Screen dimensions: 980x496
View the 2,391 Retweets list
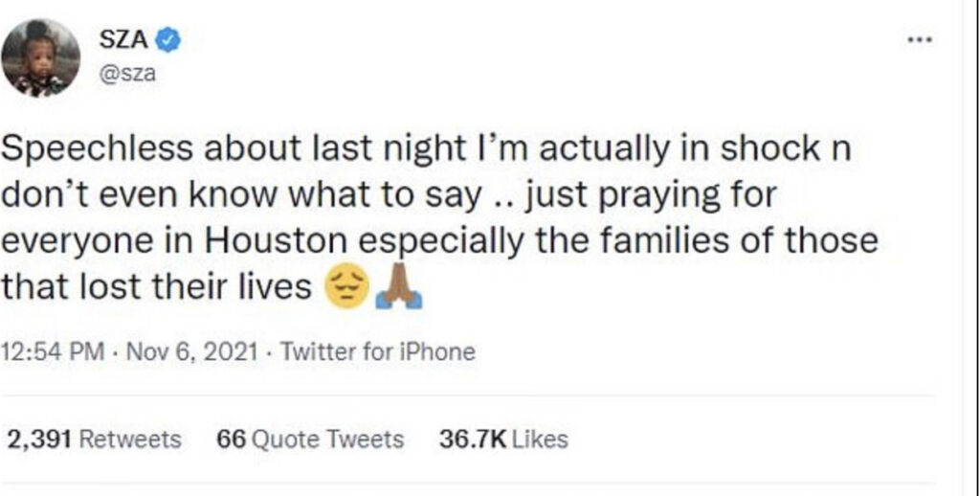[x=95, y=440]
